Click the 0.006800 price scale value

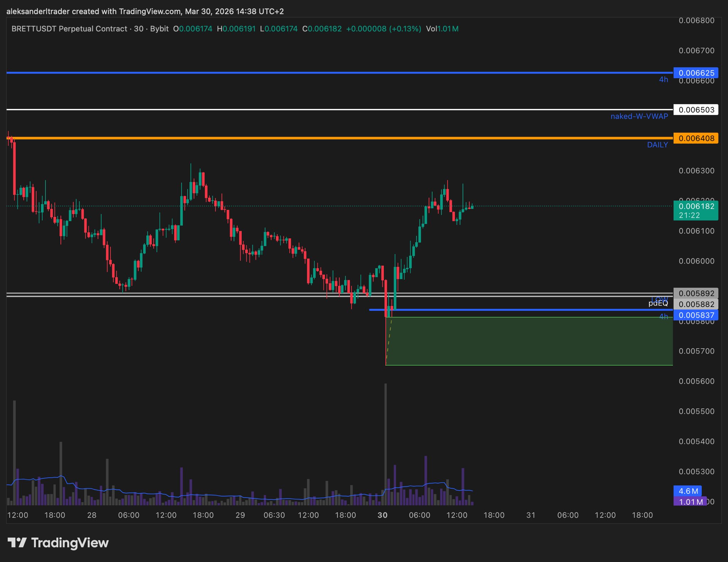click(696, 21)
